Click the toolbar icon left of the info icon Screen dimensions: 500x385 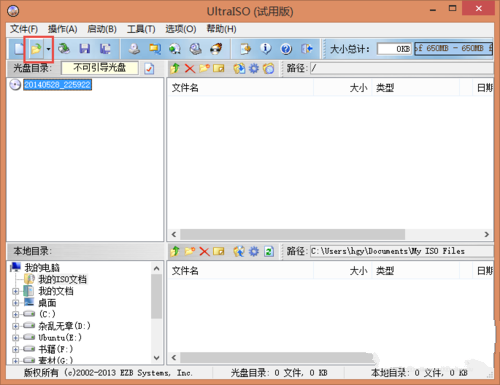point(246,49)
